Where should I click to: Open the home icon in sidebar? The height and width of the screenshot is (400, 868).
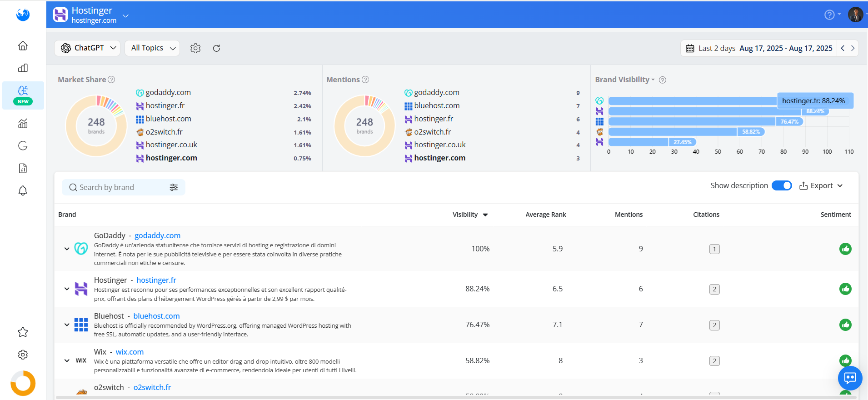[23, 45]
